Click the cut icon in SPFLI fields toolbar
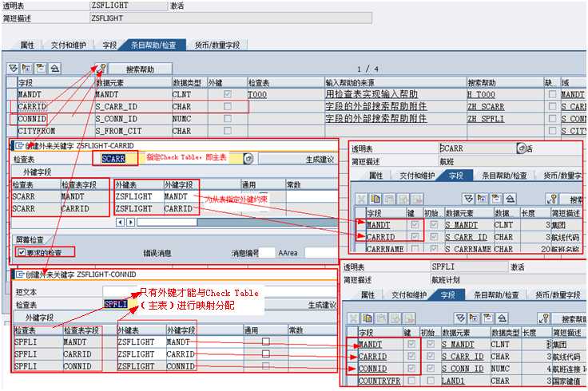Viewport: 588px width, 391px height. (353, 318)
